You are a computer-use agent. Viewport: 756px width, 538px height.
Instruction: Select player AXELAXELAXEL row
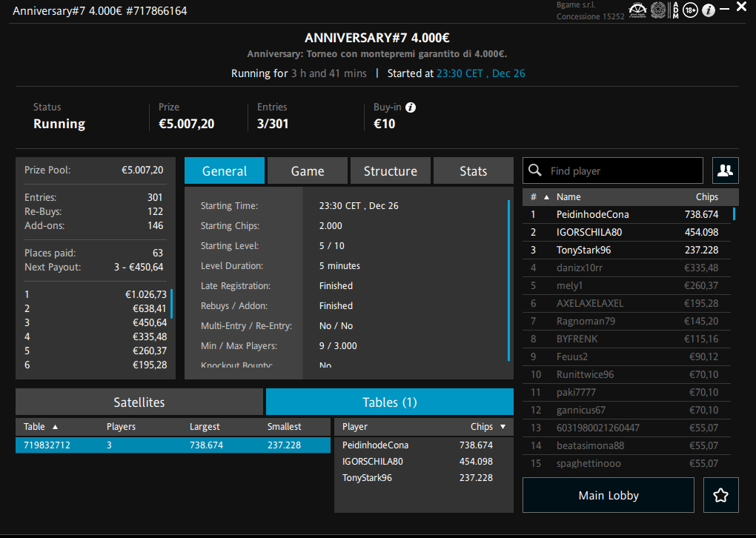627,304
